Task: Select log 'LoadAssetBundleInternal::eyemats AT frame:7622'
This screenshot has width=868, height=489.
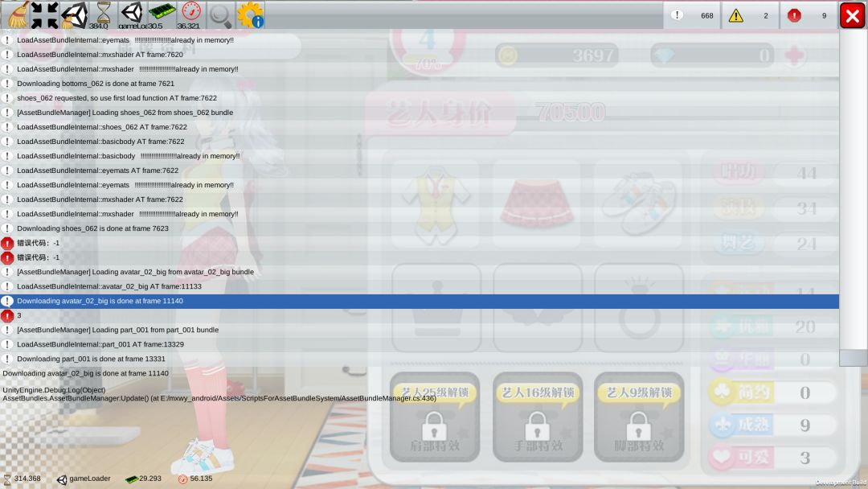Action: pos(420,171)
